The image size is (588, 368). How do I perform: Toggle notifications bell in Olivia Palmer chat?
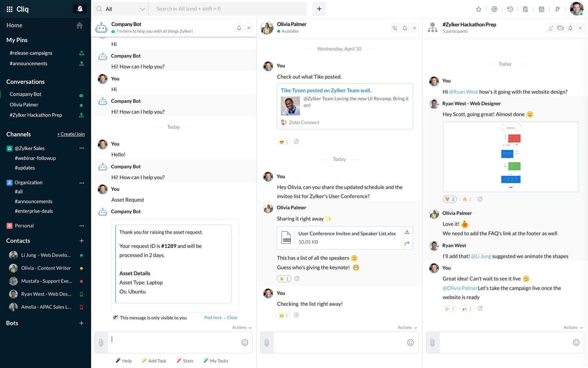[x=405, y=28]
